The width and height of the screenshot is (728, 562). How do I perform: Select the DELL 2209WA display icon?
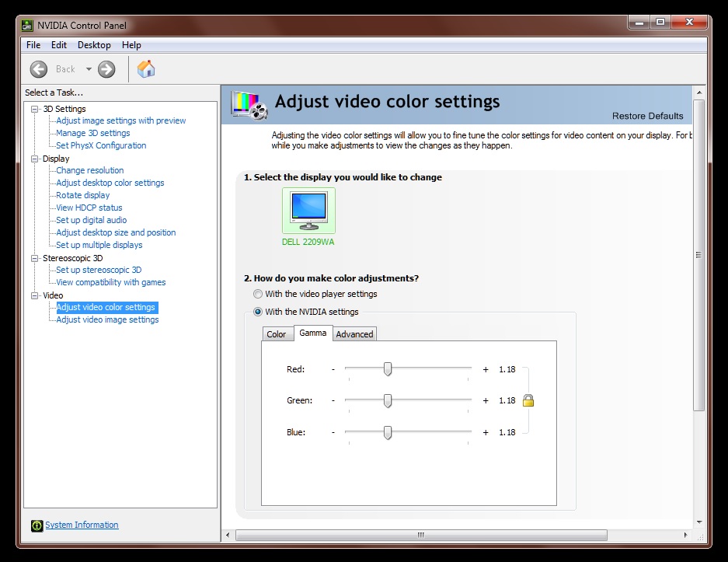(x=308, y=211)
